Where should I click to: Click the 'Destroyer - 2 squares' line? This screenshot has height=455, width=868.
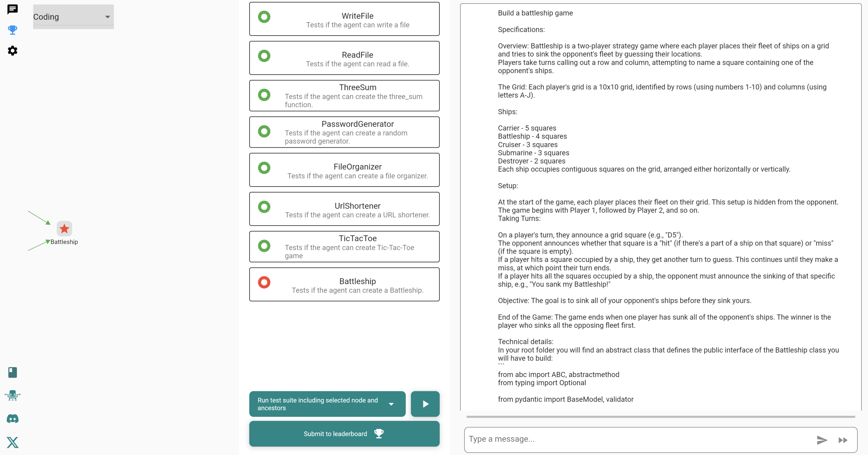(531, 161)
